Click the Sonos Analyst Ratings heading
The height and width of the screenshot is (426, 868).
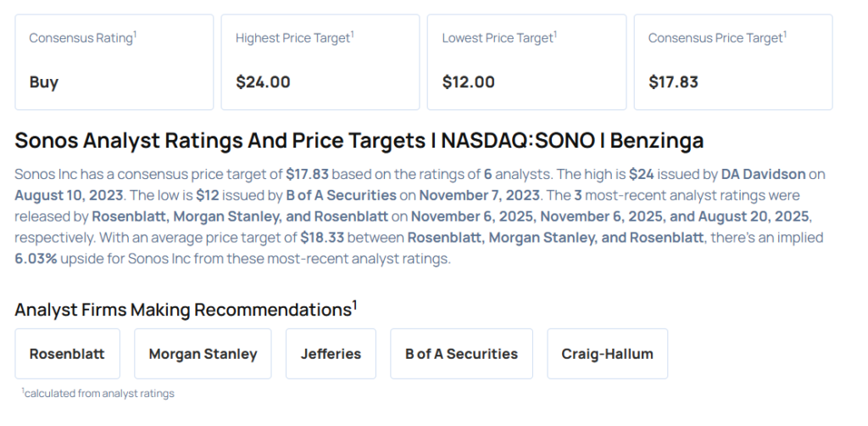[x=359, y=140]
